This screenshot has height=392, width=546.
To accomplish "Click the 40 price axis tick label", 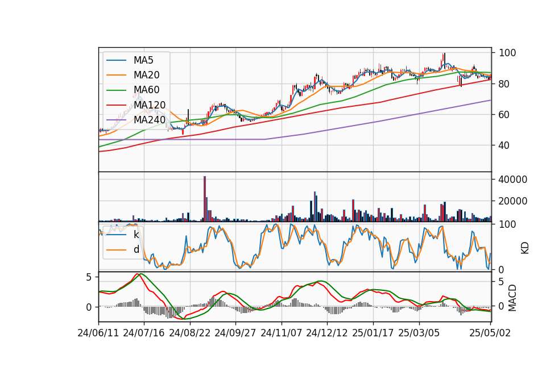I will [x=504, y=145].
